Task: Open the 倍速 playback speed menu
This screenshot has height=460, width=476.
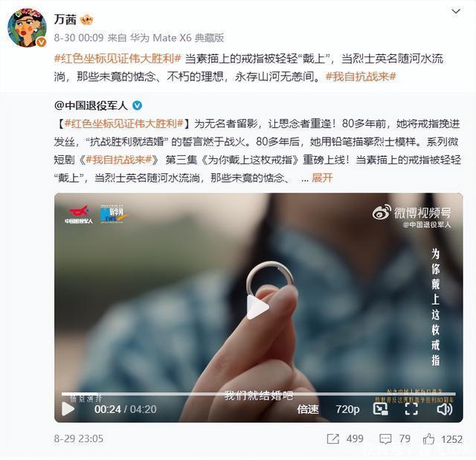Action: (308, 409)
